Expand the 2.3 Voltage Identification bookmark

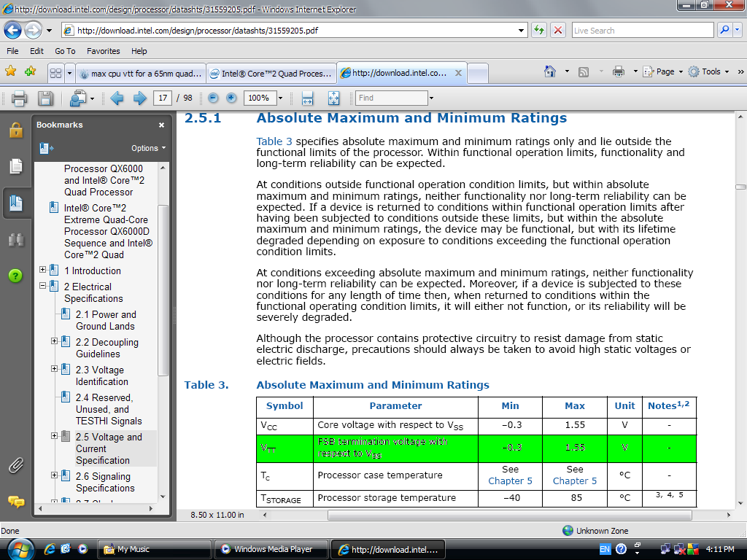pyautogui.click(x=54, y=368)
